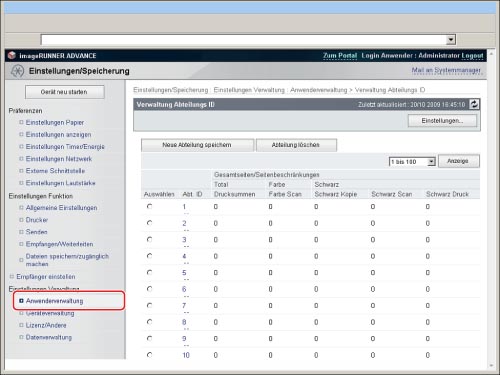
Task: Open the Zum Portal link
Action: [340, 56]
